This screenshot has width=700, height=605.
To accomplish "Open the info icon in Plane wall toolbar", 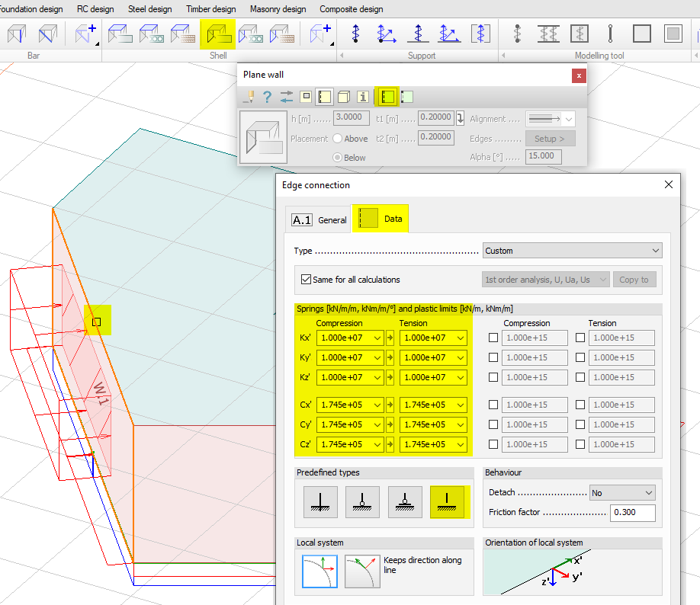I will [363, 97].
